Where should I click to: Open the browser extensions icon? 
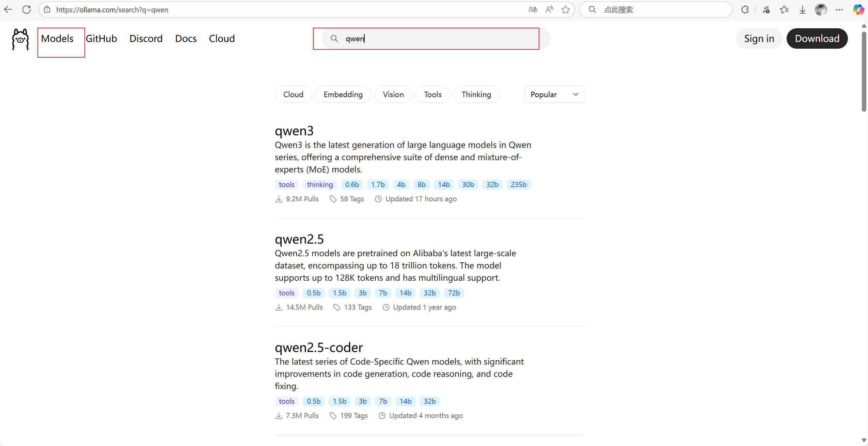tap(745, 10)
